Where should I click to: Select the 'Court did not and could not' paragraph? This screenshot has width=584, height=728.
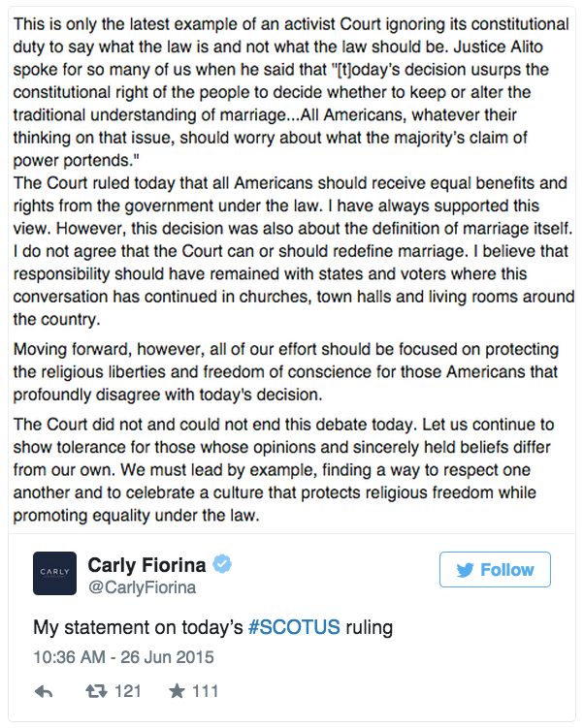tap(283, 470)
